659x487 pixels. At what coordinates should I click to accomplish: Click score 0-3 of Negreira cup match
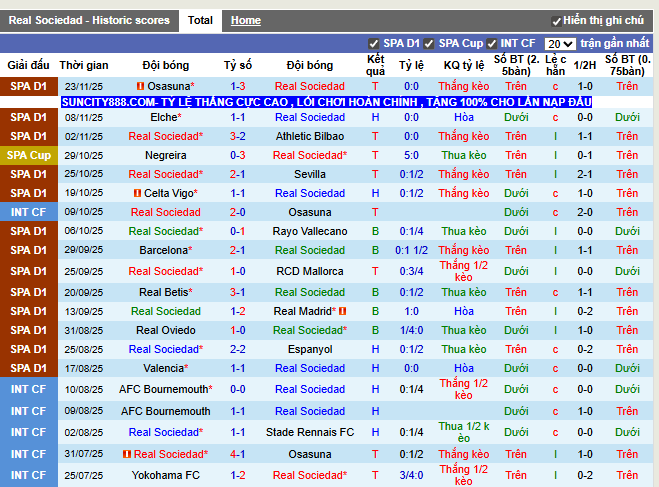(238, 155)
